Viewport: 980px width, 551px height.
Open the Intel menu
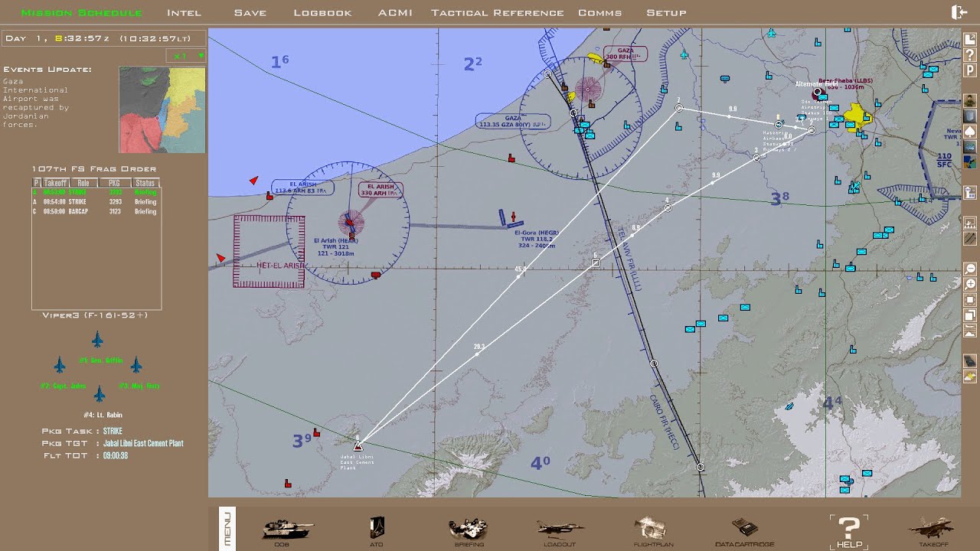pos(185,13)
